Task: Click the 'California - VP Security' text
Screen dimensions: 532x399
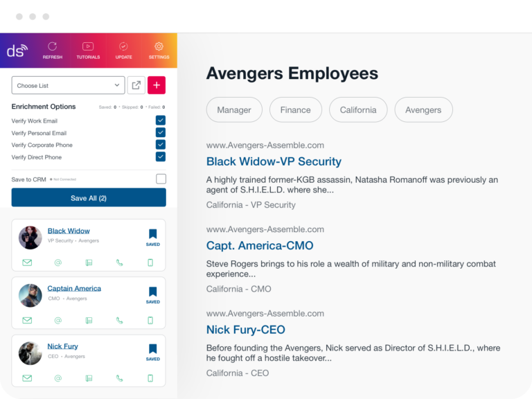Action: [251, 205]
